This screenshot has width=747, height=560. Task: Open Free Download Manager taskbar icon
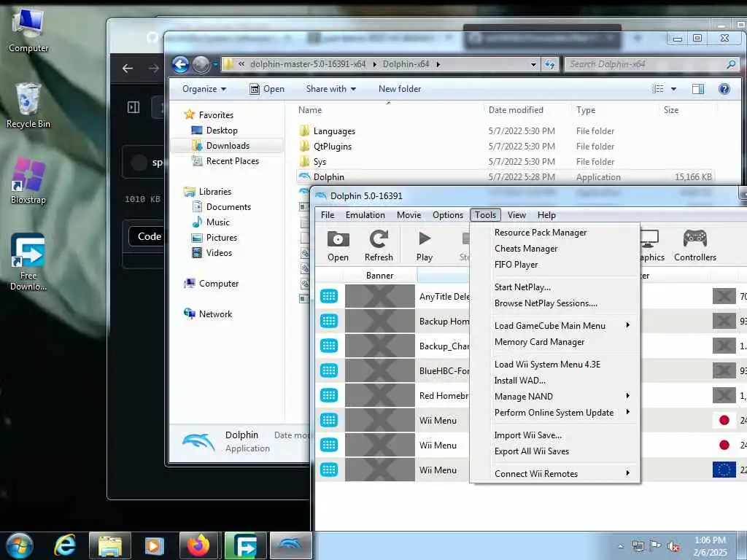[245, 545]
